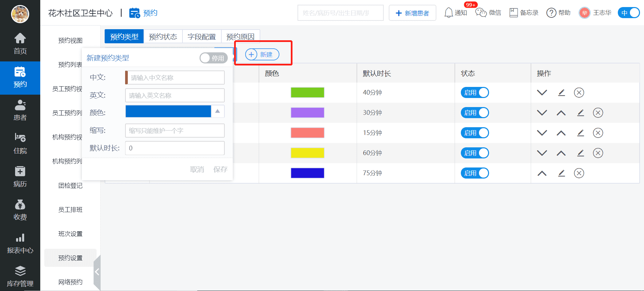Click the 中文 name input field
The height and width of the screenshot is (291, 644).
[175, 78]
